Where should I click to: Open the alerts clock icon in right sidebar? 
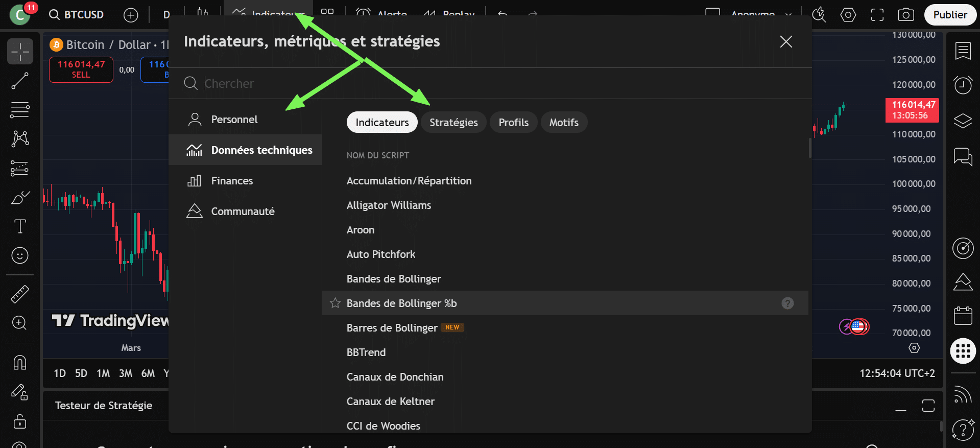coord(963,85)
